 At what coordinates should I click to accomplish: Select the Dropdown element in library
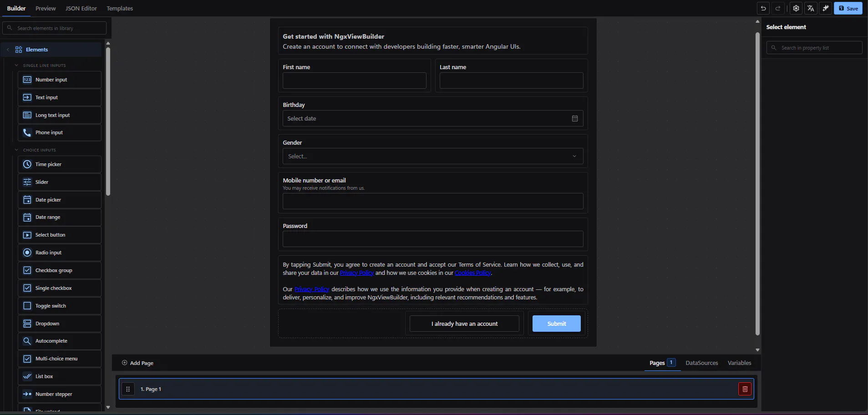coord(60,324)
